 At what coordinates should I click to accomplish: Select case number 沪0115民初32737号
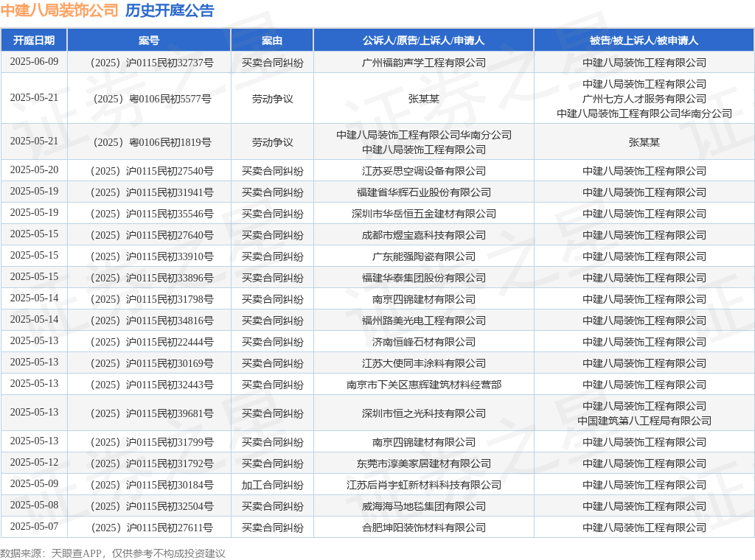(152, 63)
